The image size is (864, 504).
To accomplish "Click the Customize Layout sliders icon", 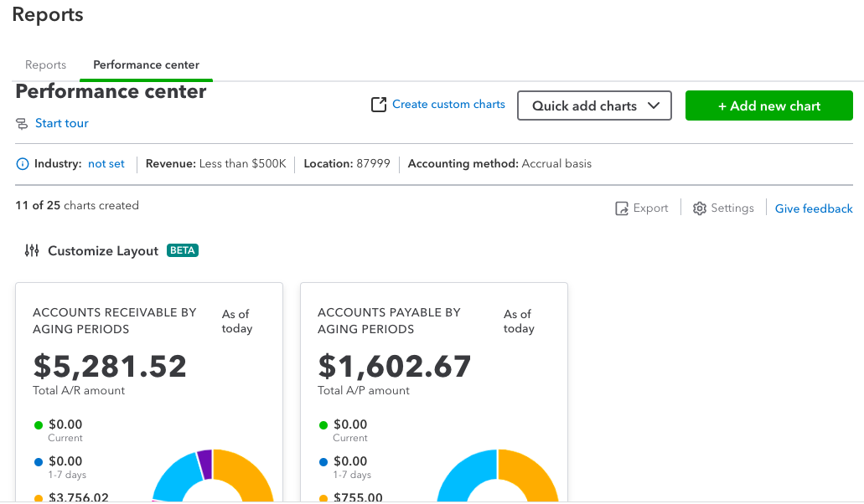I will [x=32, y=250].
